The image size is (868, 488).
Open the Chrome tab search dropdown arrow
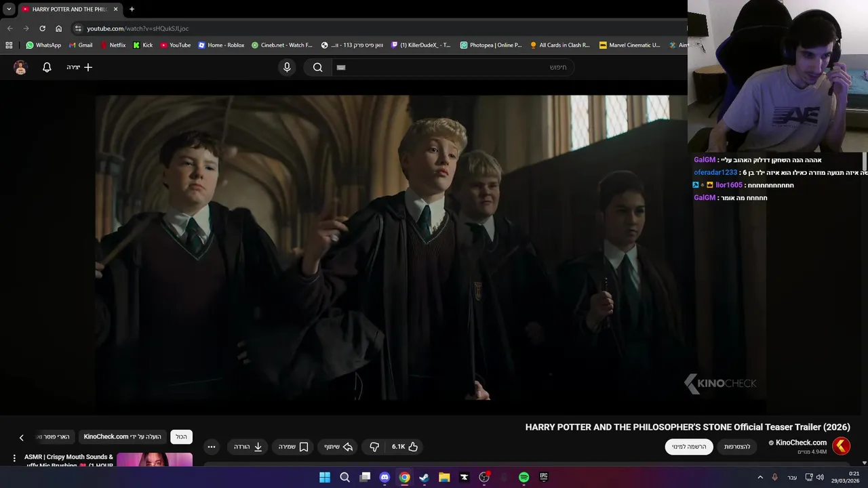[9, 9]
